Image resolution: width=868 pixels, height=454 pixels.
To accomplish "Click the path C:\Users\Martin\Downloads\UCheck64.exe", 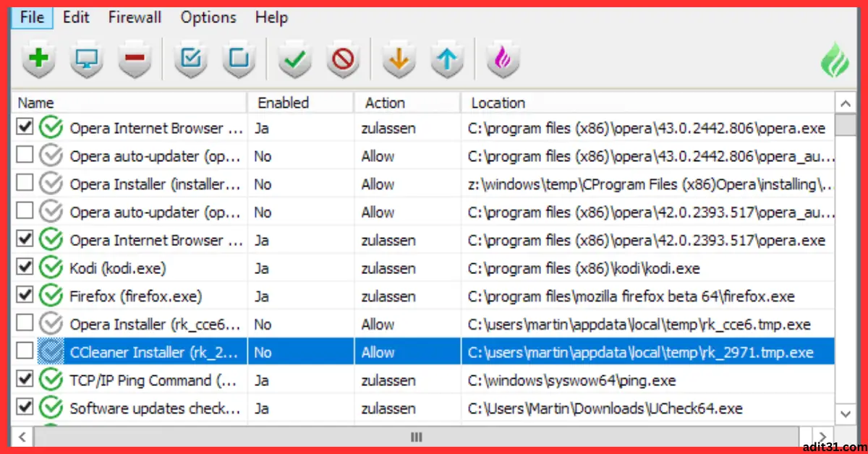I will pyautogui.click(x=605, y=408).
